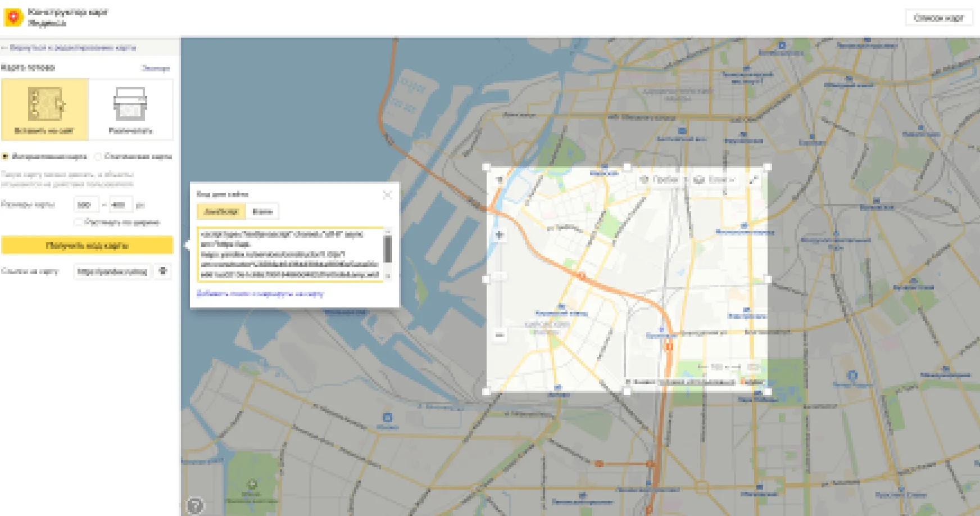Expand the map preview to fullscreen
This screenshot has height=516, width=980.
click(x=754, y=179)
